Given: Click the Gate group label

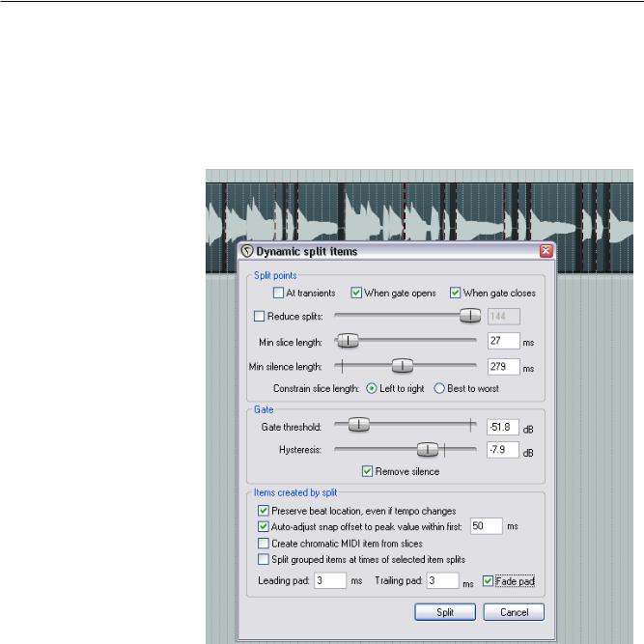Looking at the screenshot, I should 264,409.
